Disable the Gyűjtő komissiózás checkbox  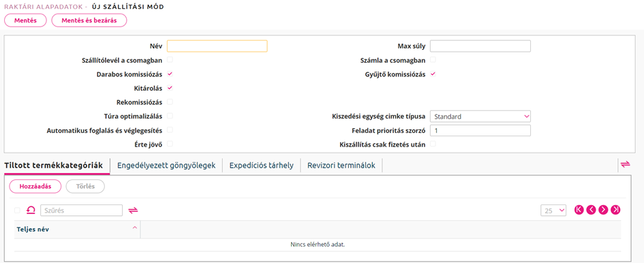(433, 74)
